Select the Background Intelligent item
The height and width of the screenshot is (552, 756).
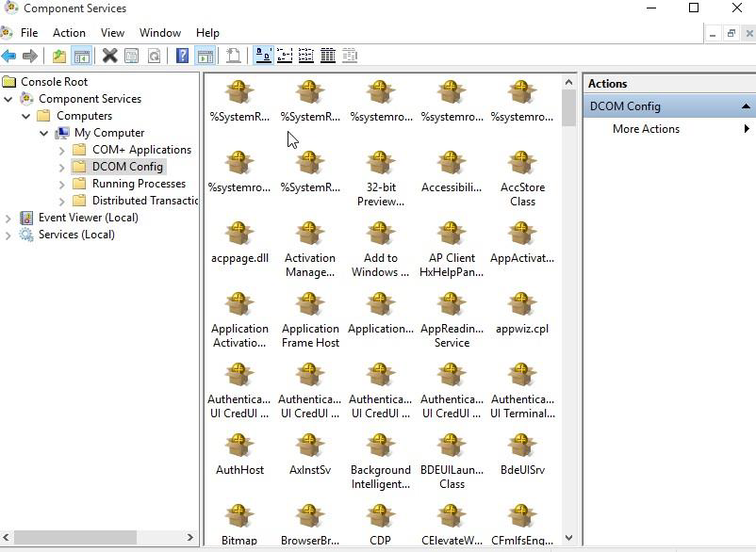tap(381, 462)
